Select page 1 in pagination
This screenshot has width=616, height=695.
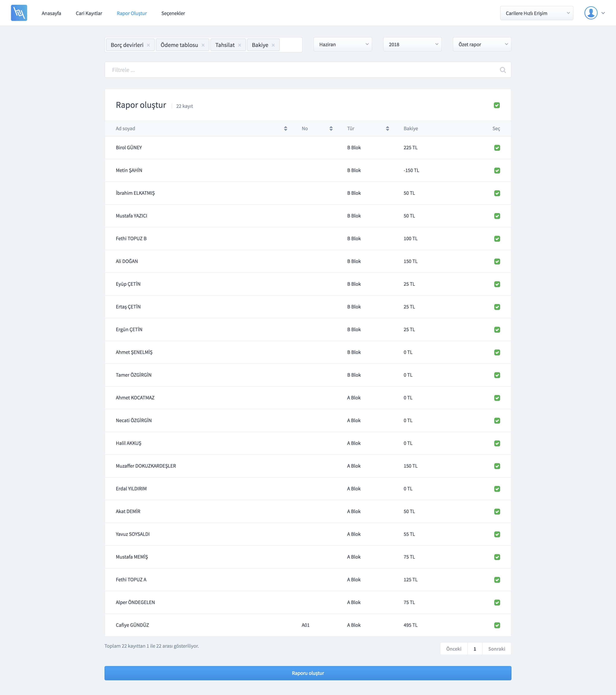tap(475, 649)
